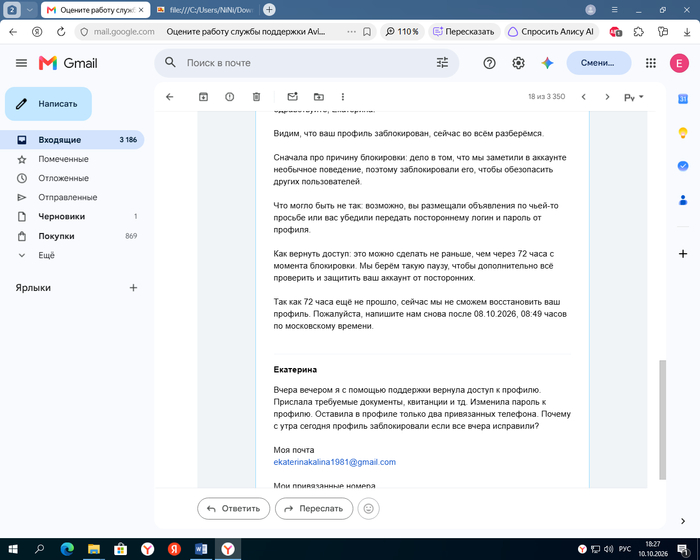Archive this email
The height and width of the screenshot is (560, 700).
click(x=203, y=96)
